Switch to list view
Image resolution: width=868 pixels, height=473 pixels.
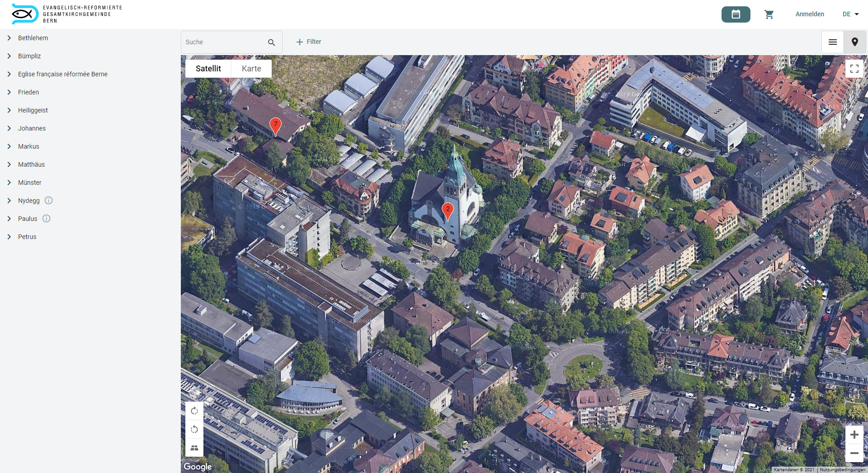pos(832,42)
